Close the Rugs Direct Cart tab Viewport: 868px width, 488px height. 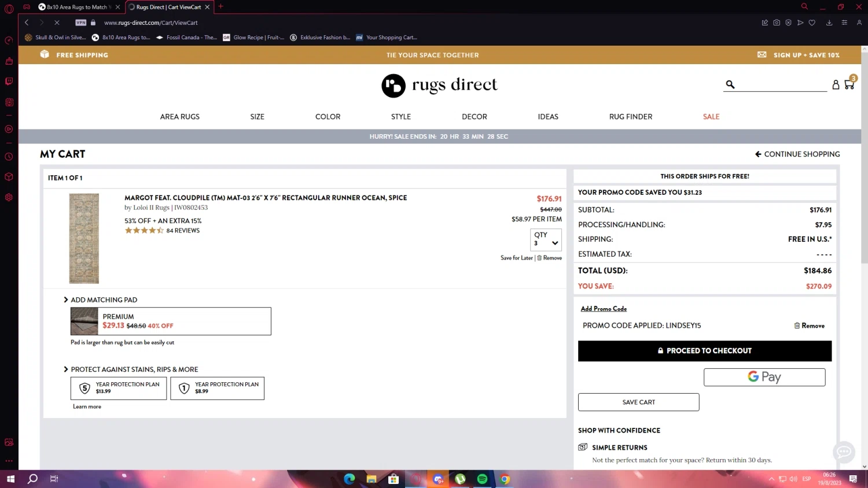(207, 7)
